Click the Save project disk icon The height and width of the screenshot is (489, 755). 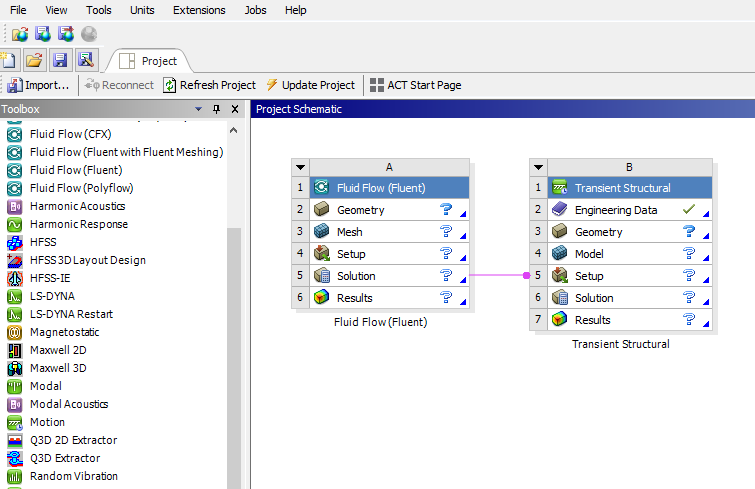coord(60,60)
